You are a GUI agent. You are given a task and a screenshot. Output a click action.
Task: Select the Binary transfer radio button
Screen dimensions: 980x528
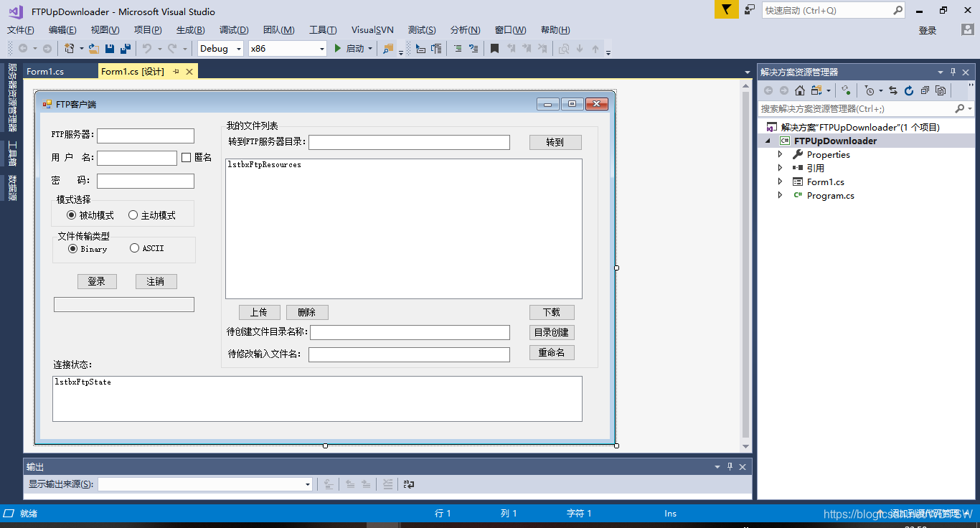pos(72,248)
